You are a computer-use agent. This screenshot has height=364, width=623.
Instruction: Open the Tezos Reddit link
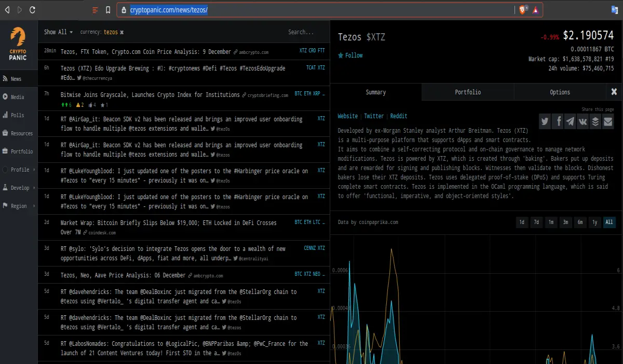399,116
